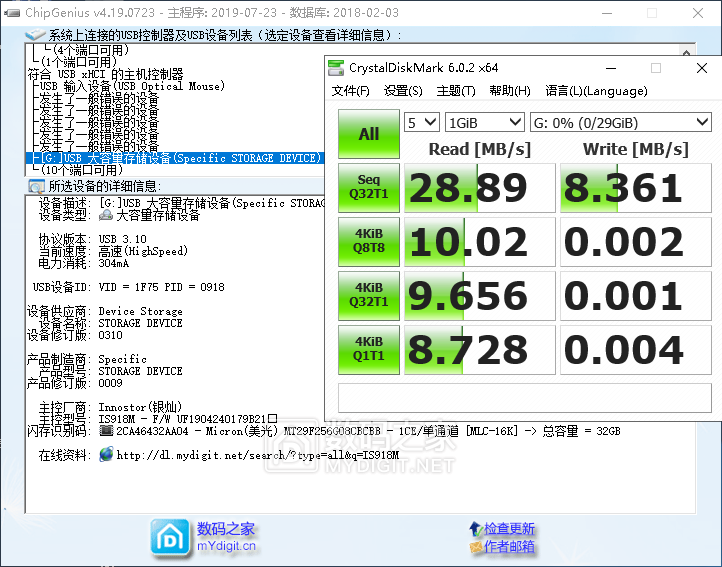This screenshot has width=722, height=567.
Task: Open the test count dropdown showing 5
Action: pyautogui.click(x=422, y=123)
